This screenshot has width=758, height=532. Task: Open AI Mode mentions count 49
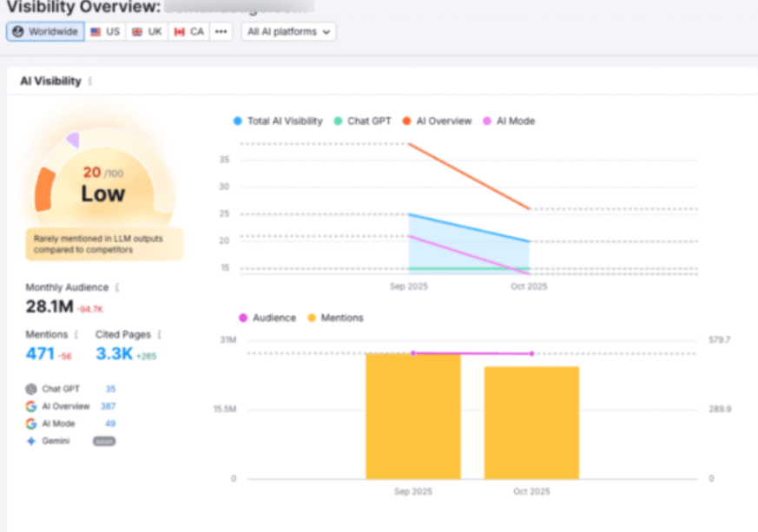click(110, 424)
